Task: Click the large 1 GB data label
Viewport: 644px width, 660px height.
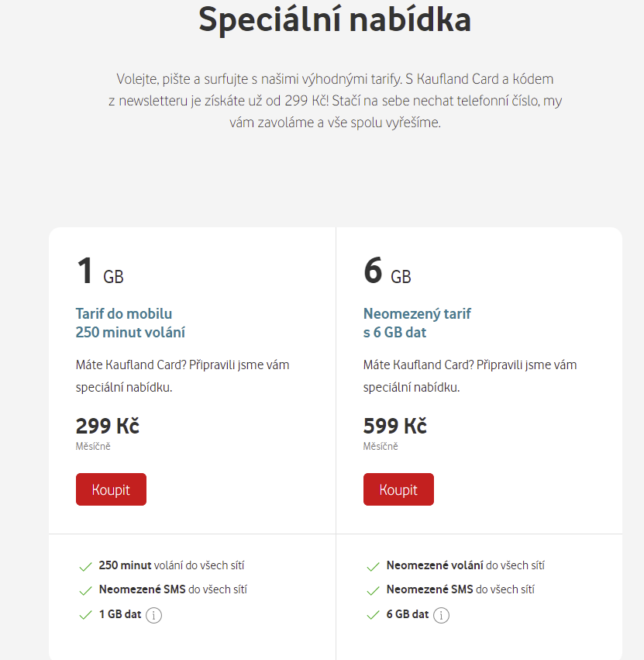Action: tap(100, 271)
